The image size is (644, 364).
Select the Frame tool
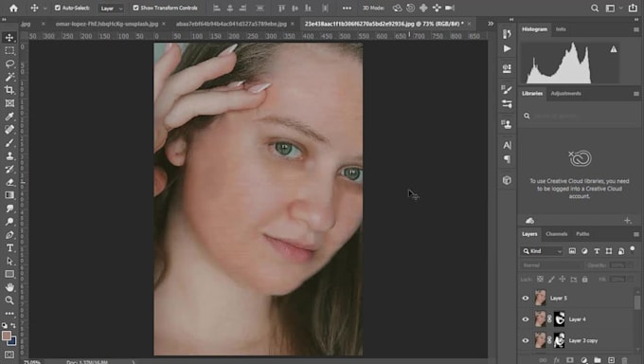pos(9,103)
